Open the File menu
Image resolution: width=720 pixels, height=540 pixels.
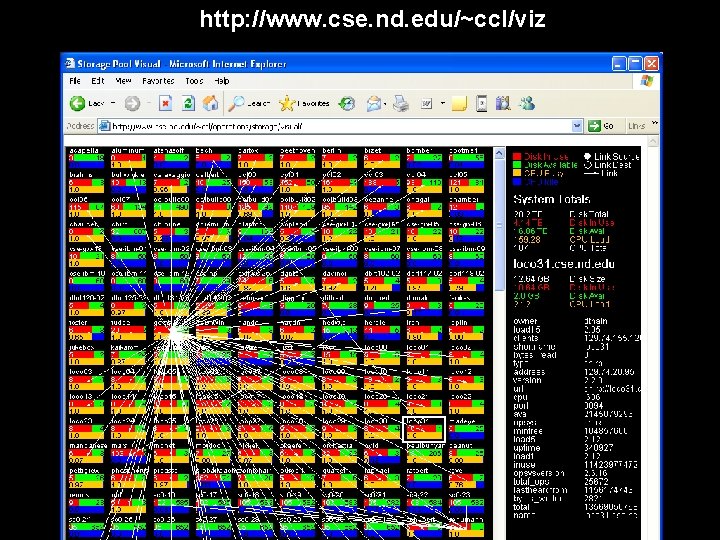[75, 81]
